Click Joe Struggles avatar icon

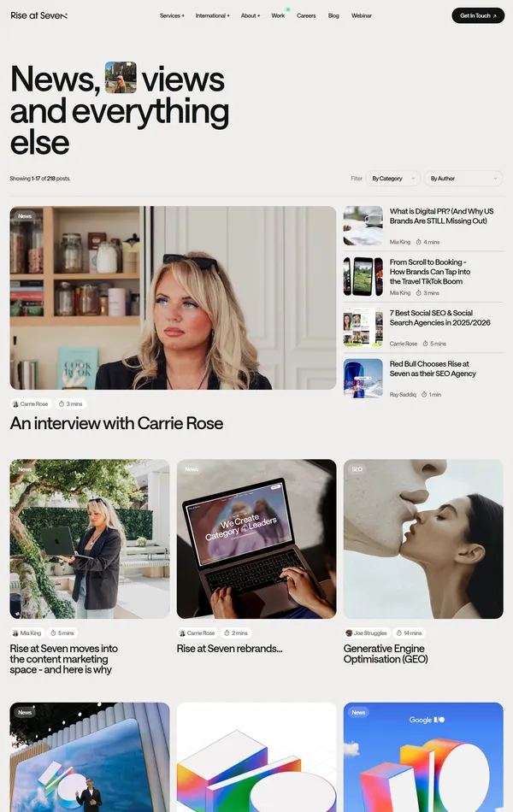[x=349, y=633]
